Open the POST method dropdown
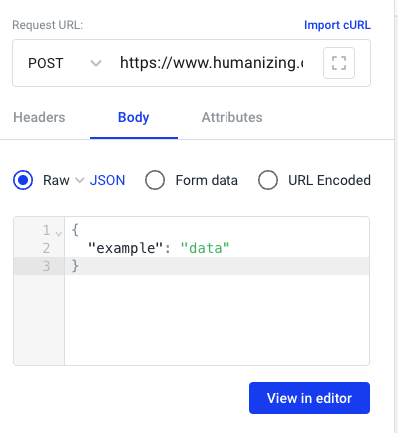This screenshot has width=398, height=433. 64,63
